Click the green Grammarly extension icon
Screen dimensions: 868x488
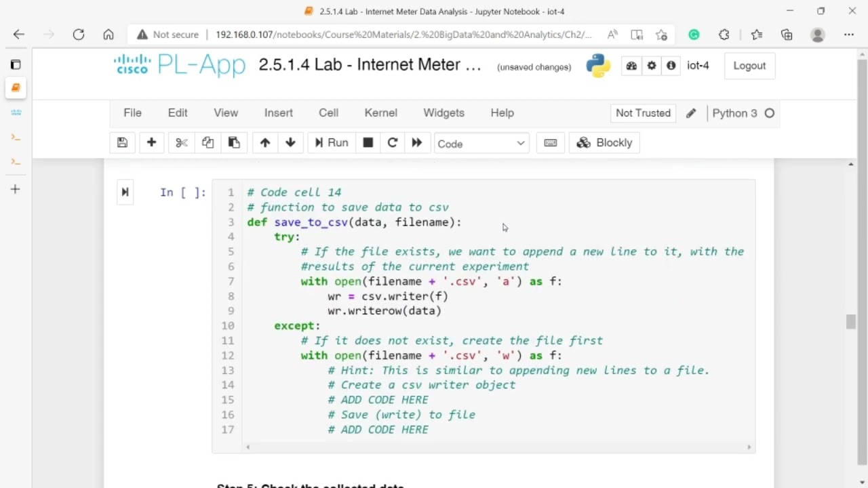coord(694,35)
